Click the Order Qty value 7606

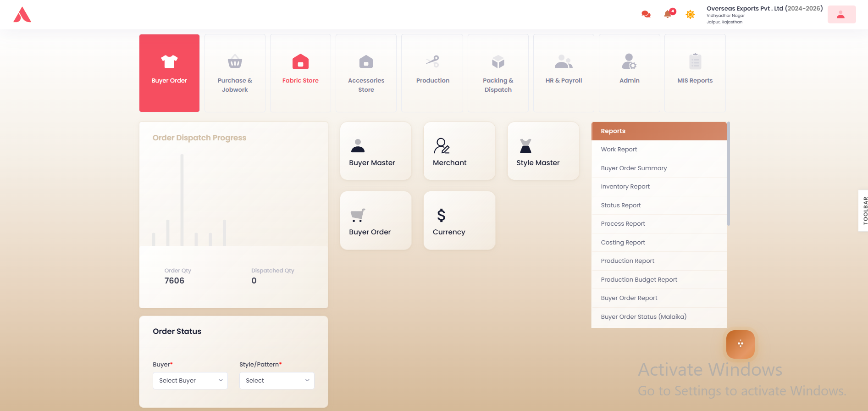tap(174, 281)
